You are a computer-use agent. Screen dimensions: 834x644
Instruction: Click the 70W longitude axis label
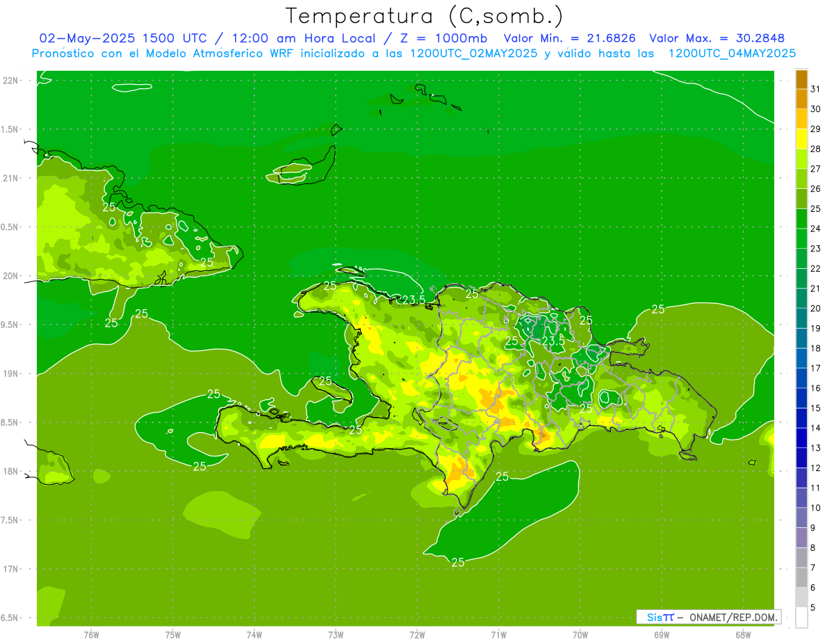pyautogui.click(x=580, y=634)
